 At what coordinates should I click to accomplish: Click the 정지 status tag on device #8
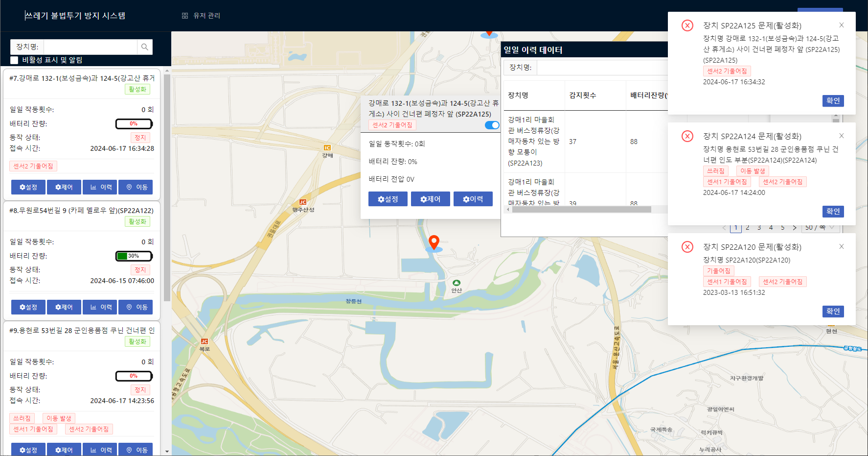tap(140, 270)
